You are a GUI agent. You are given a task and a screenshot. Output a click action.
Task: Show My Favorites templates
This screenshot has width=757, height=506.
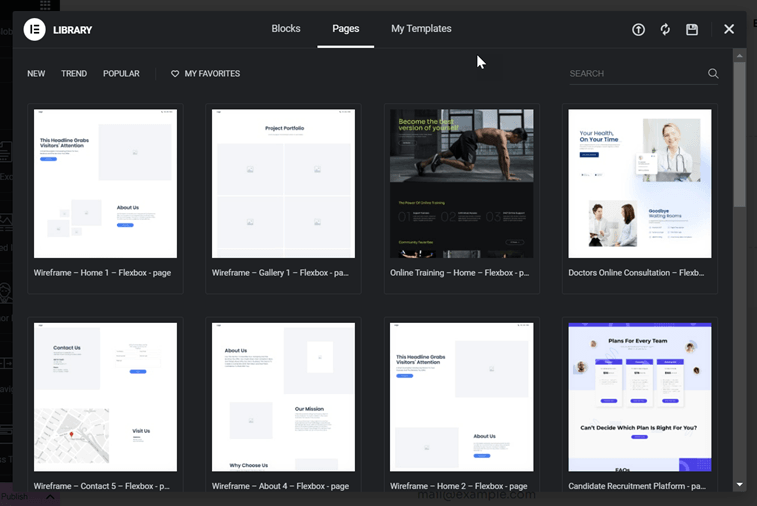point(206,73)
